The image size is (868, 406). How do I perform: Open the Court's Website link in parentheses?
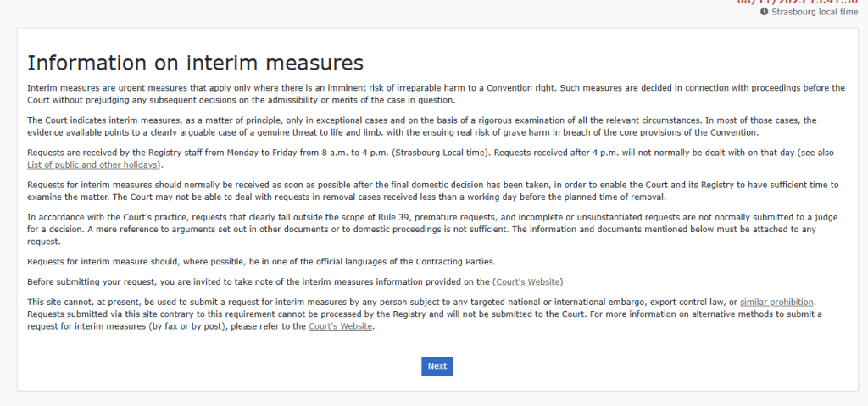tap(528, 281)
